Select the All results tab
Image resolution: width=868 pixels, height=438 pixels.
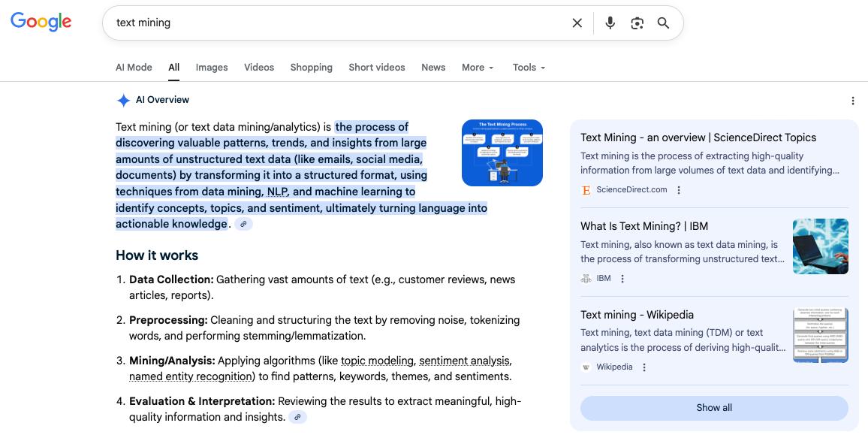(x=173, y=68)
